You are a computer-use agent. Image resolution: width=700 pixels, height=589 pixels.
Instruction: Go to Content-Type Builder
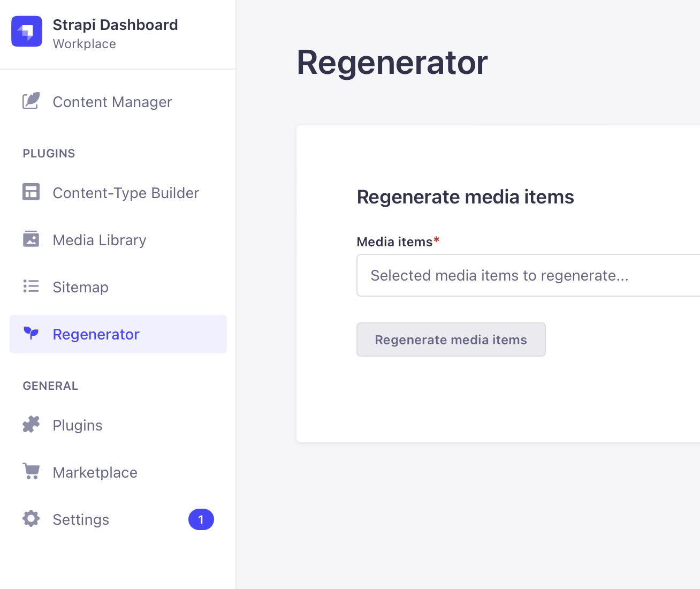point(126,193)
